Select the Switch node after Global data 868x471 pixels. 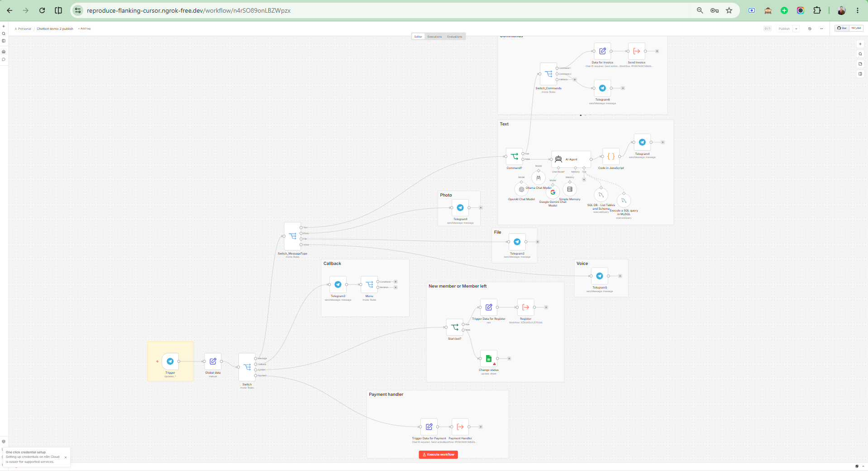(247, 367)
